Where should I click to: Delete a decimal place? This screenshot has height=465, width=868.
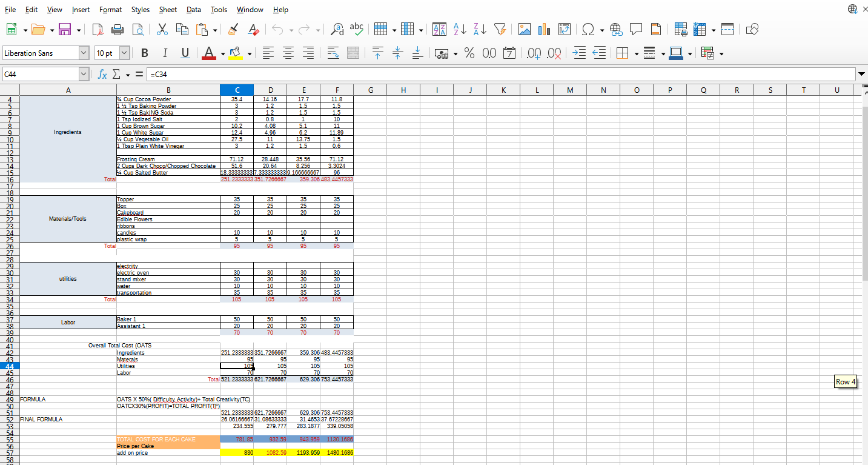point(553,53)
